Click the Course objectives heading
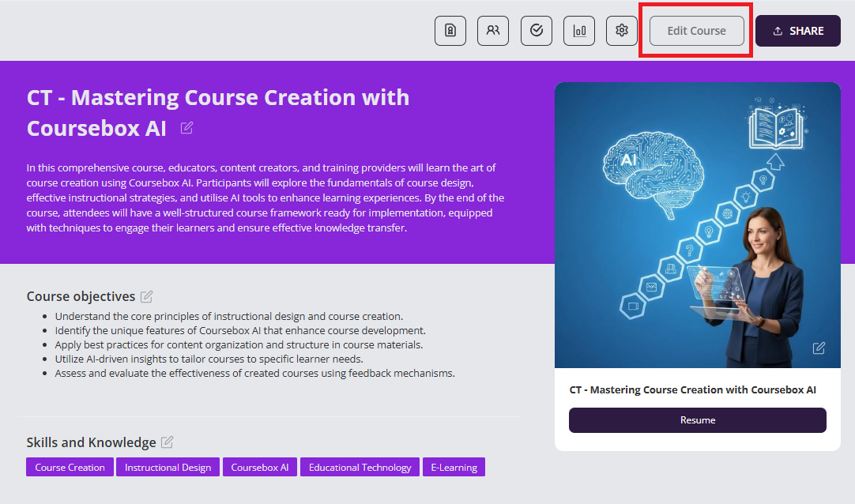Viewport: 855px width, 504px height. pos(81,297)
